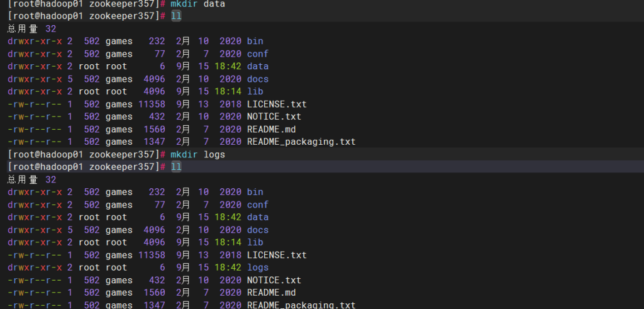This screenshot has height=309, width=644.
Task: Click 'LICENSE.txt' in the second listing
Action: pos(277,255)
